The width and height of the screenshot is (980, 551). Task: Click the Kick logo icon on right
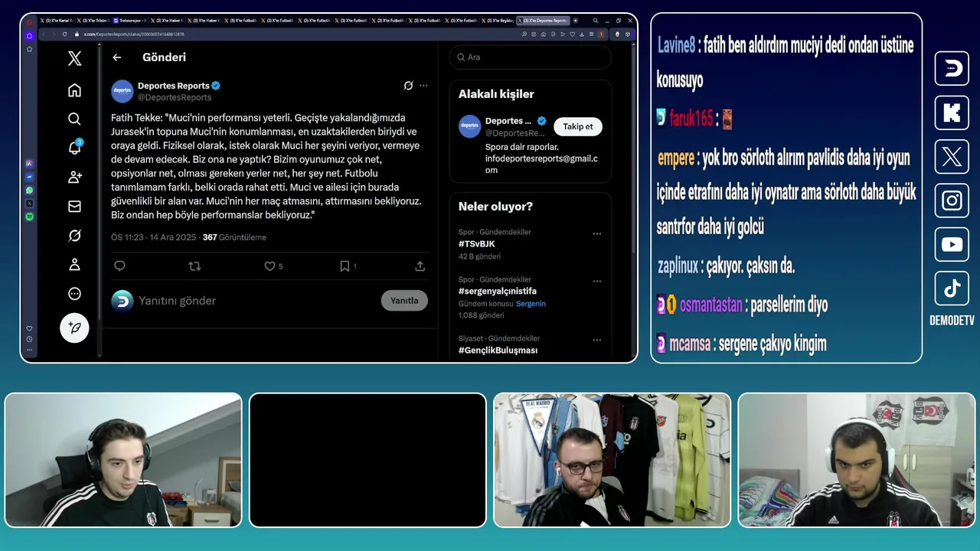pyautogui.click(x=952, y=112)
